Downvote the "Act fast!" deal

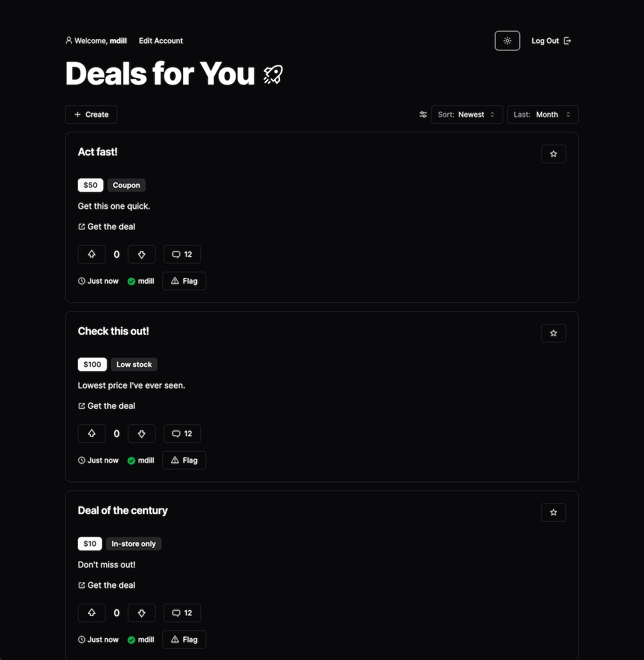142,254
